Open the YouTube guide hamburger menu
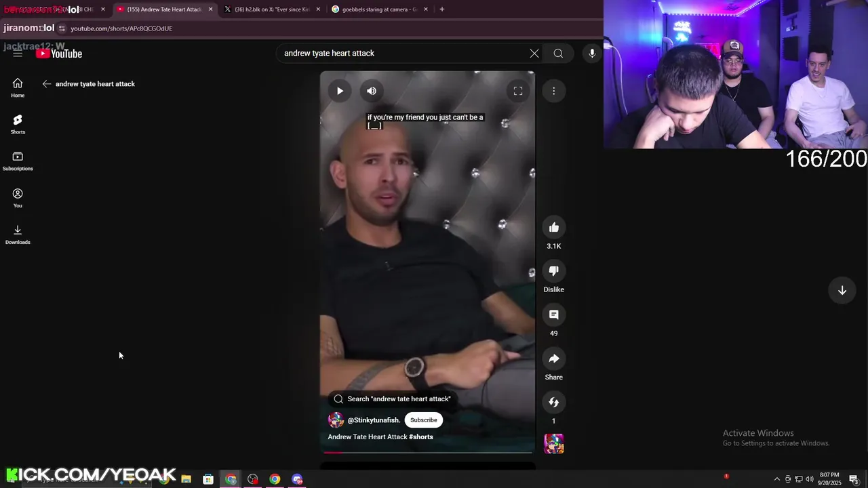 point(18,54)
